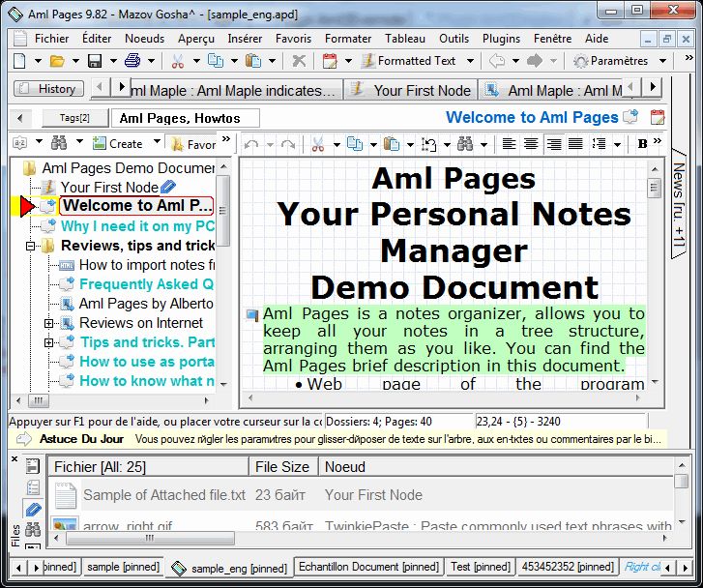Open dropdown arrow next to New document icon
This screenshot has height=588, width=703.
click(x=38, y=61)
